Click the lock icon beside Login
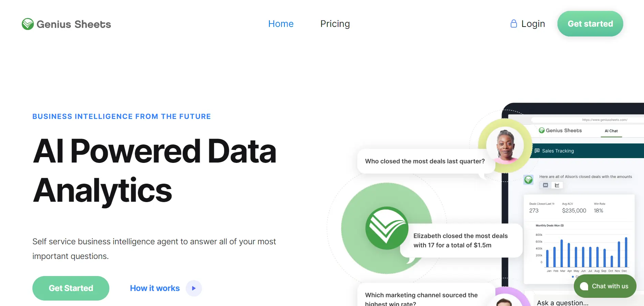The image size is (644, 306). coord(513,24)
